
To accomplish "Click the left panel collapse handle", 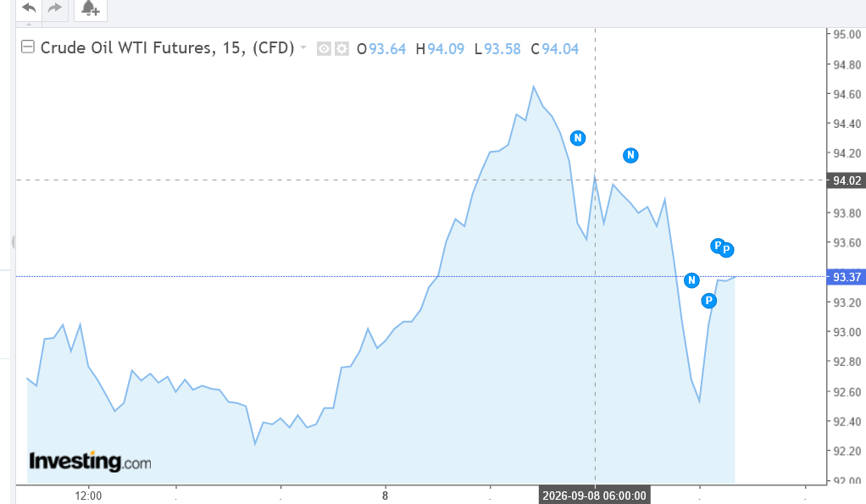I will 13,241.
